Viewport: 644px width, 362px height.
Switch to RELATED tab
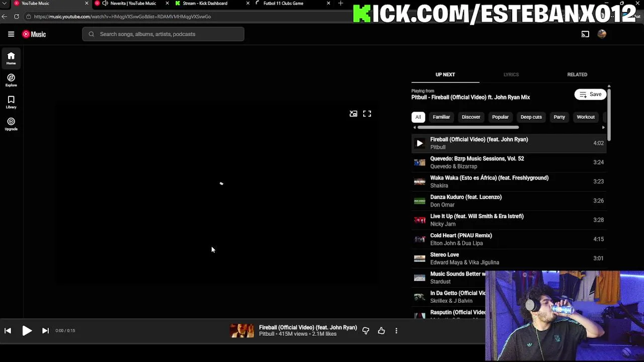tap(577, 74)
